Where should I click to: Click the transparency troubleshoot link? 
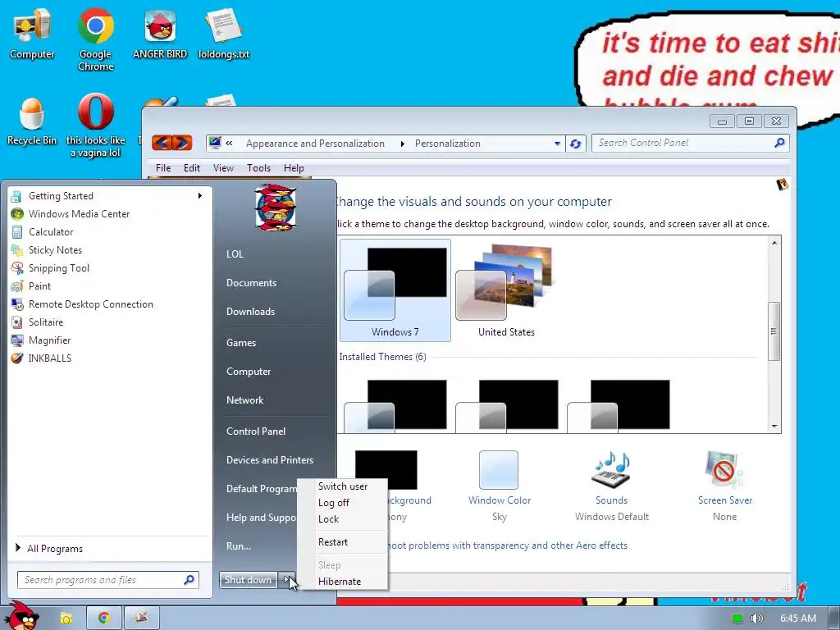tap(507, 546)
